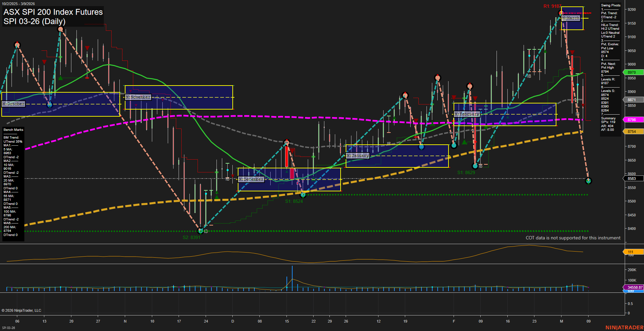Screen dimensions: 644x331
Task: Click the Swing Pivots summary panel
Action: [611, 68]
